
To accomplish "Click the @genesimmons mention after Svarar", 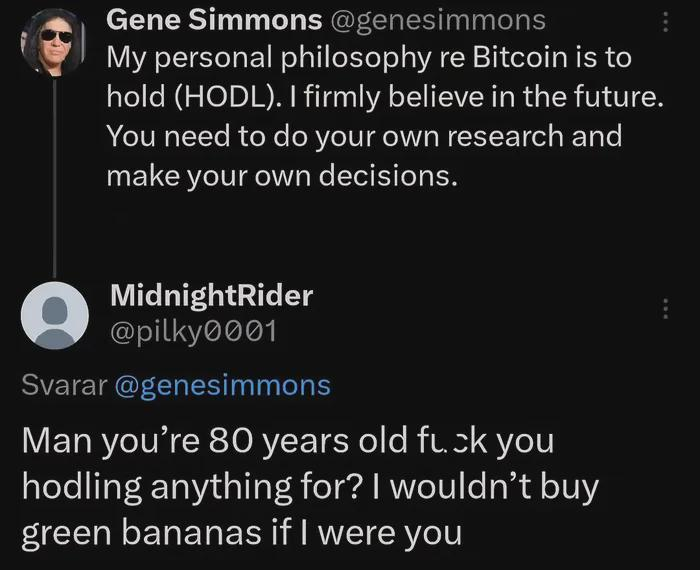I will 222,385.
